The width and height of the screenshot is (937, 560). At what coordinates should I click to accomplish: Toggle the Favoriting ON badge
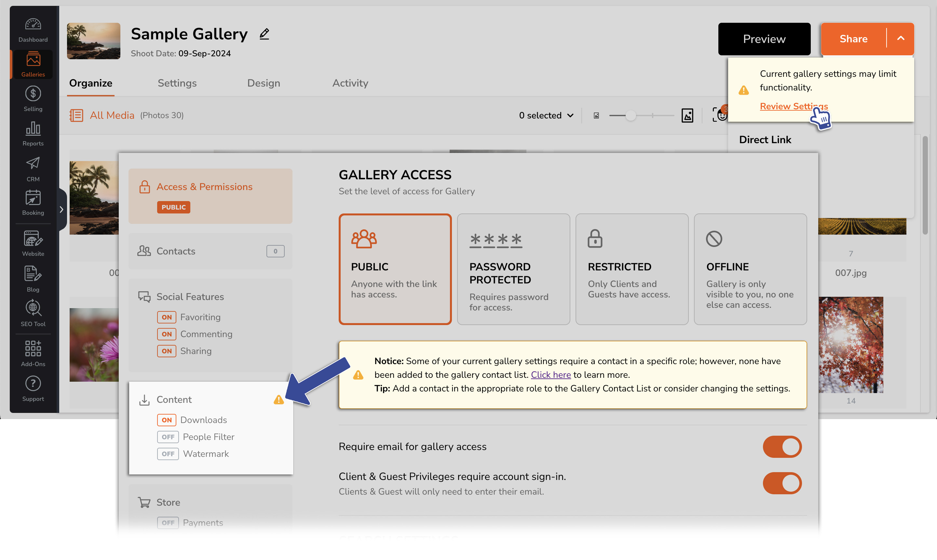[166, 317]
